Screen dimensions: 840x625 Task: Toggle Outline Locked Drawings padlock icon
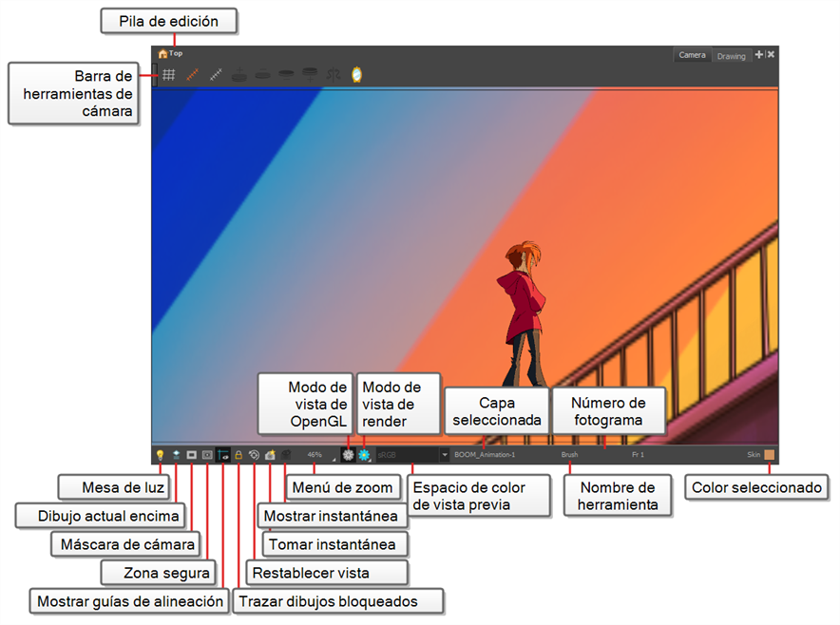(x=239, y=455)
